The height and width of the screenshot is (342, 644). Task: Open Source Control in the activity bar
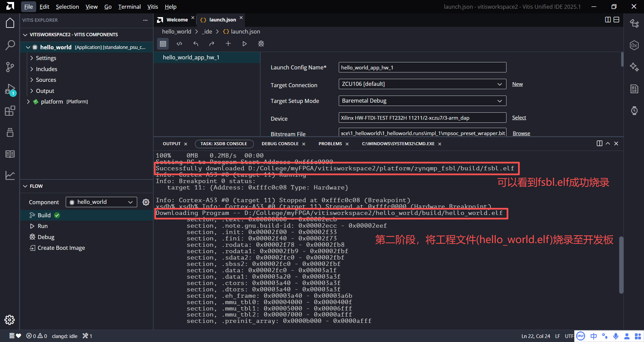point(10,67)
